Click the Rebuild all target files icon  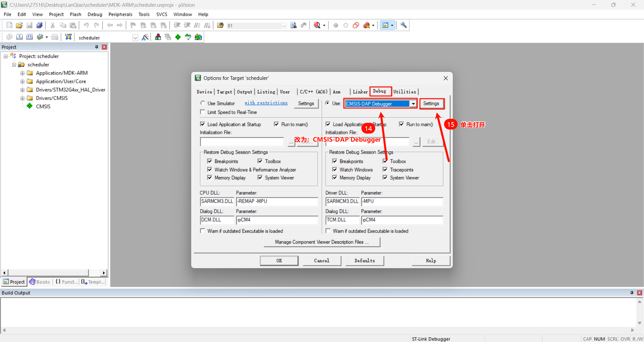[x=30, y=37]
